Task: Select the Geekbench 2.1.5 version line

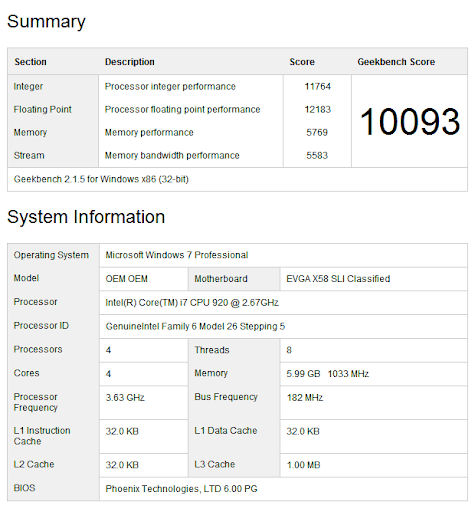Action: 101,179
